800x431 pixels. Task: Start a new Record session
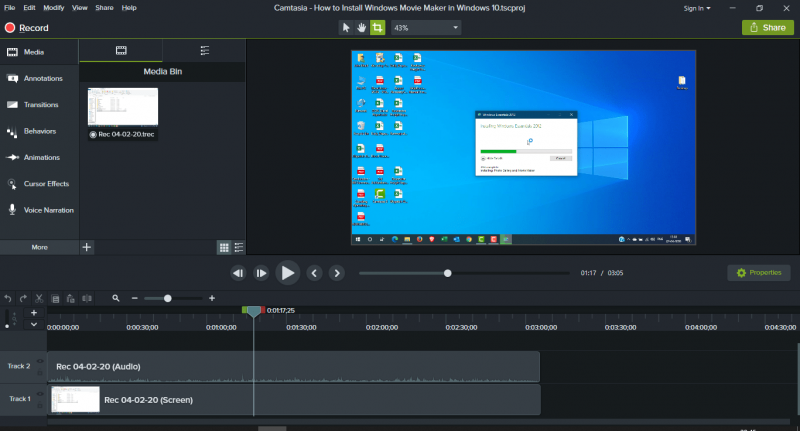[x=27, y=28]
